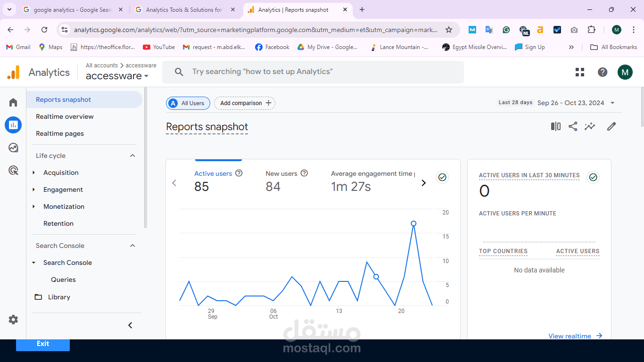Viewport: 644px width, 362px height.
Task: Collapse the Search Console tree item
Action: 33,263
